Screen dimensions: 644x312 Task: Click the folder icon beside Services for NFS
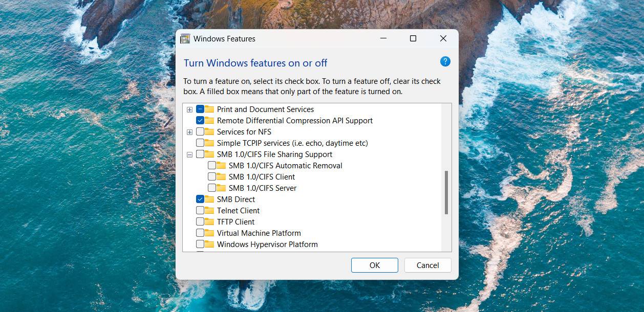(209, 131)
